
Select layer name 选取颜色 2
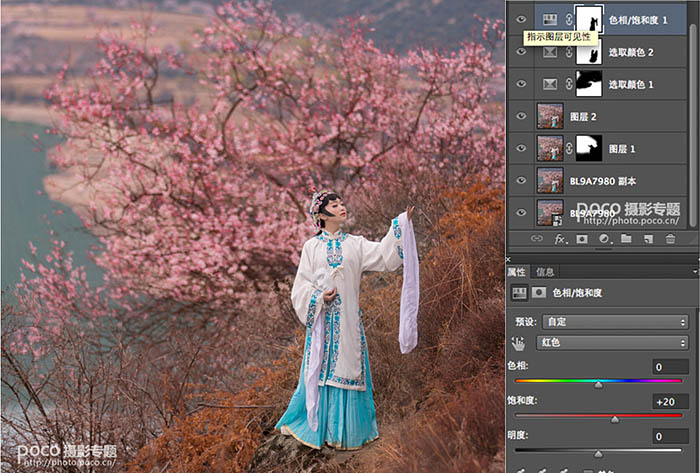[x=631, y=52]
